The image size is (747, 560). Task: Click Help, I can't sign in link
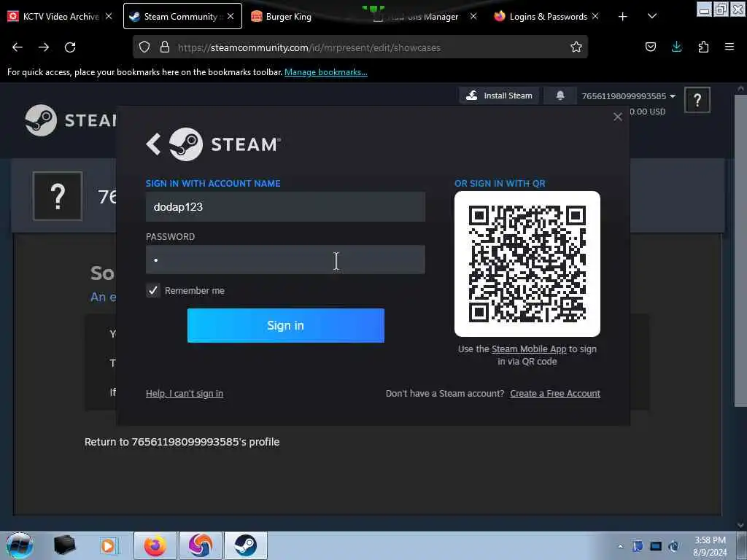pyautogui.click(x=185, y=393)
